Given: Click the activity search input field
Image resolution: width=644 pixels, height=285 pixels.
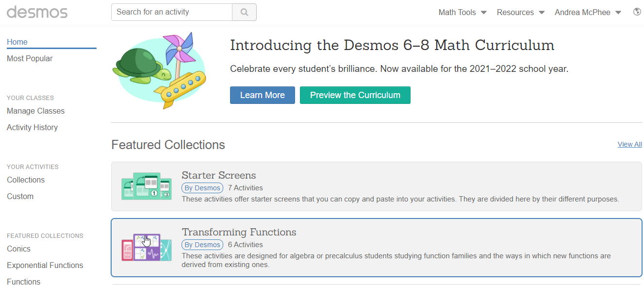Looking at the screenshot, I should (171, 12).
